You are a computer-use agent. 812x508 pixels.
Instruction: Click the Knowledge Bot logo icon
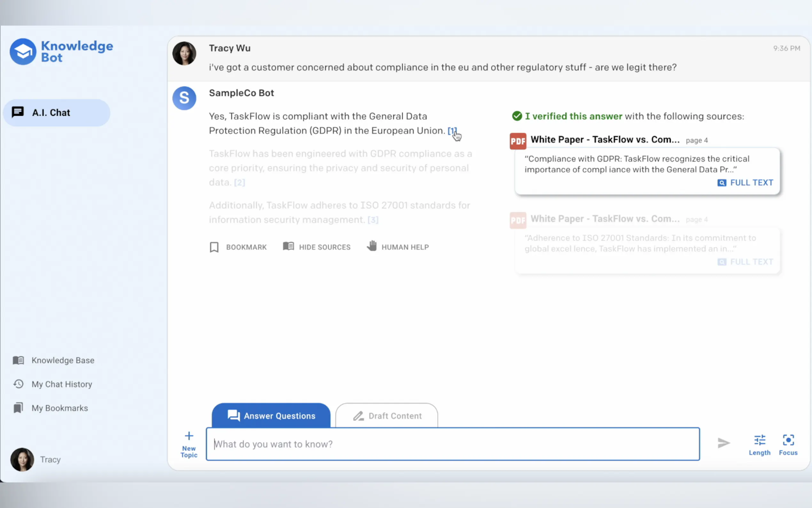coord(23,52)
